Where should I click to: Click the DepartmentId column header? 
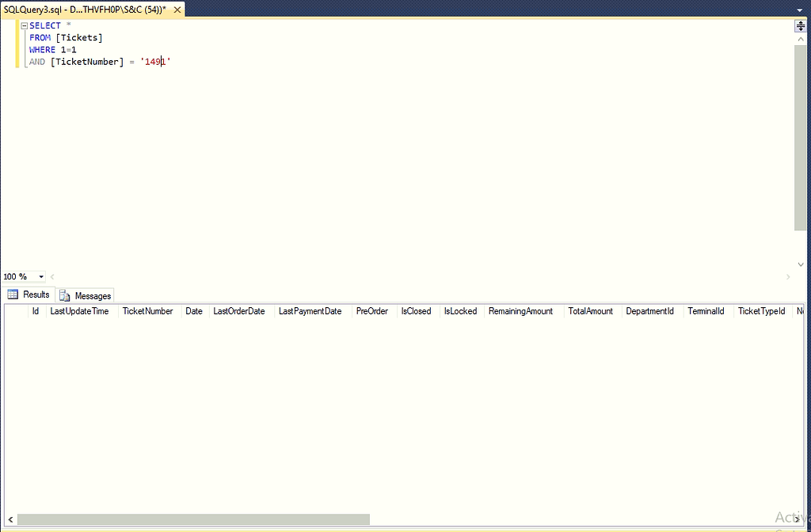tap(649, 310)
